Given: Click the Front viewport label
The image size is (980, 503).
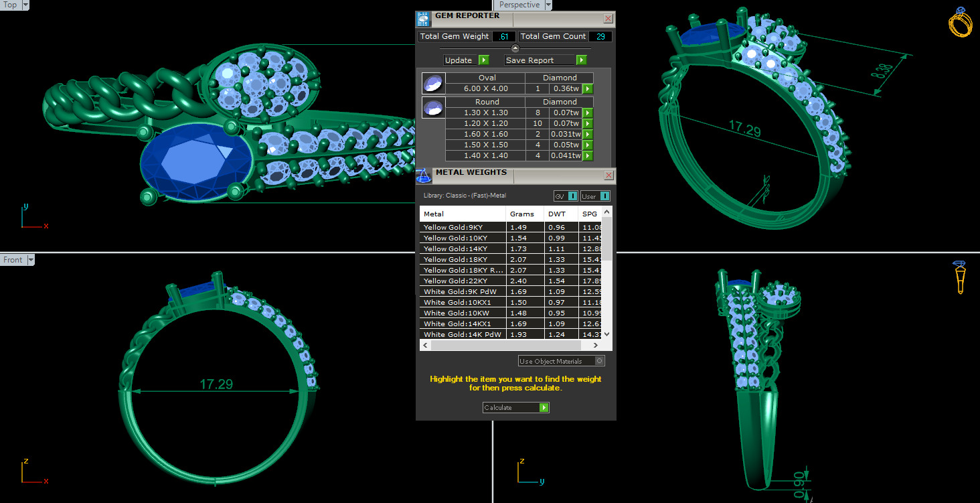Looking at the screenshot, I should click(13, 260).
